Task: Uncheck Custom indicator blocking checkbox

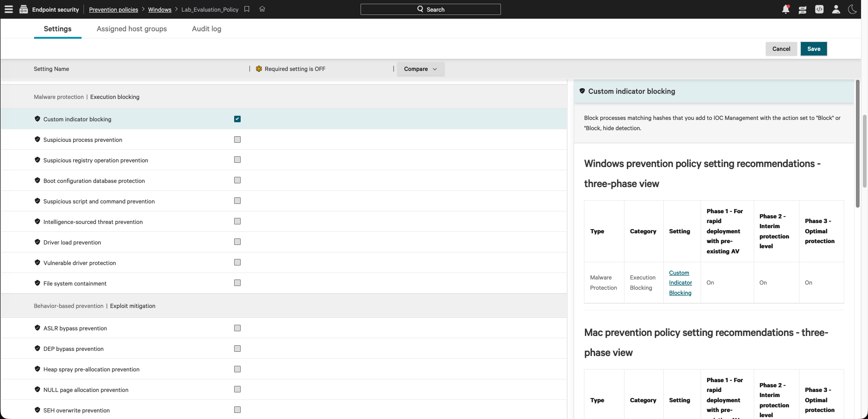Action: [x=237, y=119]
